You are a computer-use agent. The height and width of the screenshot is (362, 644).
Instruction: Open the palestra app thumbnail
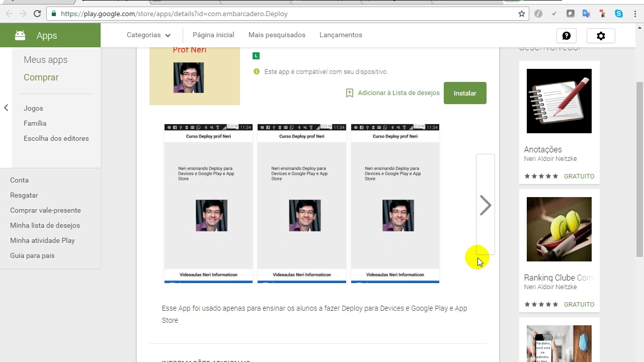[559, 343]
